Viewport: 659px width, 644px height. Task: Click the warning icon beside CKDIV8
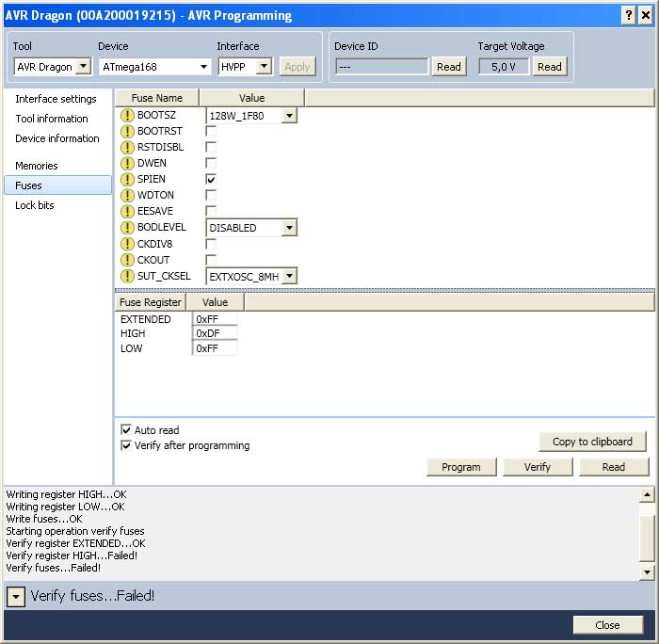pyautogui.click(x=127, y=244)
